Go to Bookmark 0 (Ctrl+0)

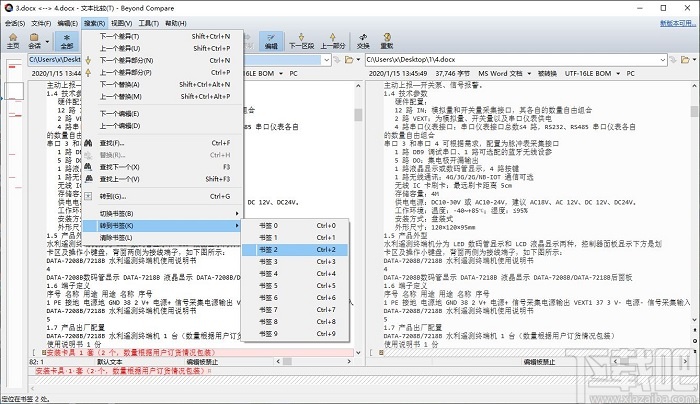click(295, 225)
